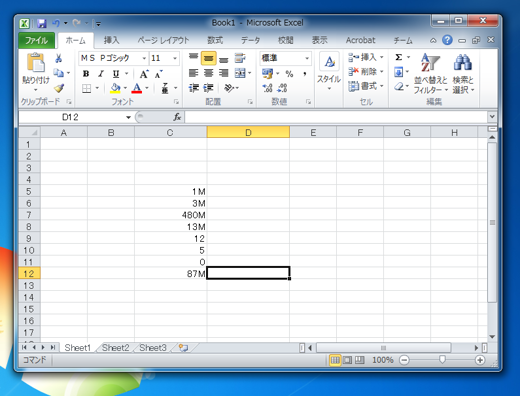Click the Percent Style icon

[x=289, y=74]
